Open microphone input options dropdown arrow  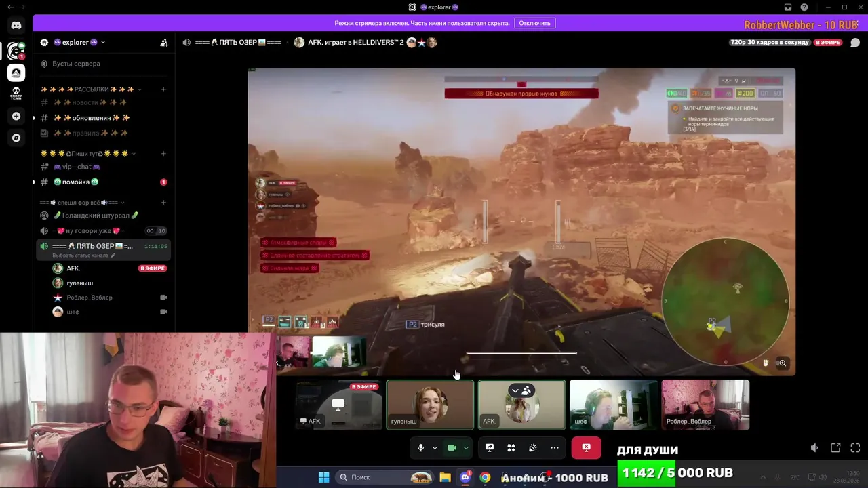[435, 448]
